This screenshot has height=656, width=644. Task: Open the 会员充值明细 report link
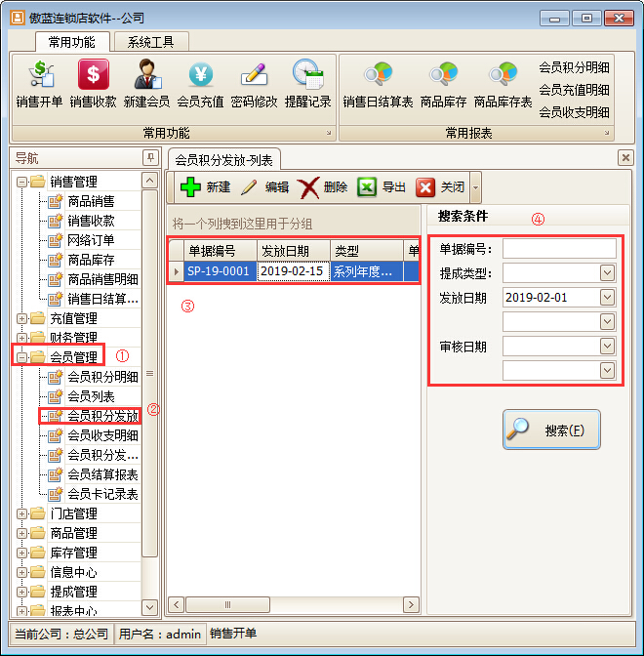[x=574, y=90]
